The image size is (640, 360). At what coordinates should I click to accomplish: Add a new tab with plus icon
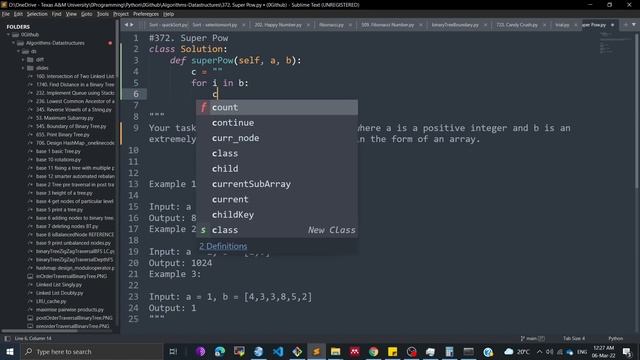tap(625, 25)
